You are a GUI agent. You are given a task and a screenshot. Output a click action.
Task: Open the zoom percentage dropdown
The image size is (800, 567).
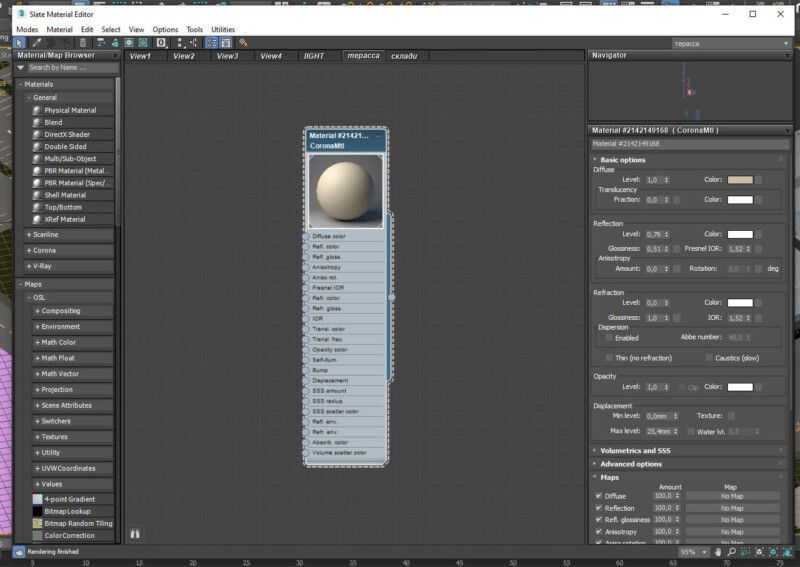click(x=705, y=552)
